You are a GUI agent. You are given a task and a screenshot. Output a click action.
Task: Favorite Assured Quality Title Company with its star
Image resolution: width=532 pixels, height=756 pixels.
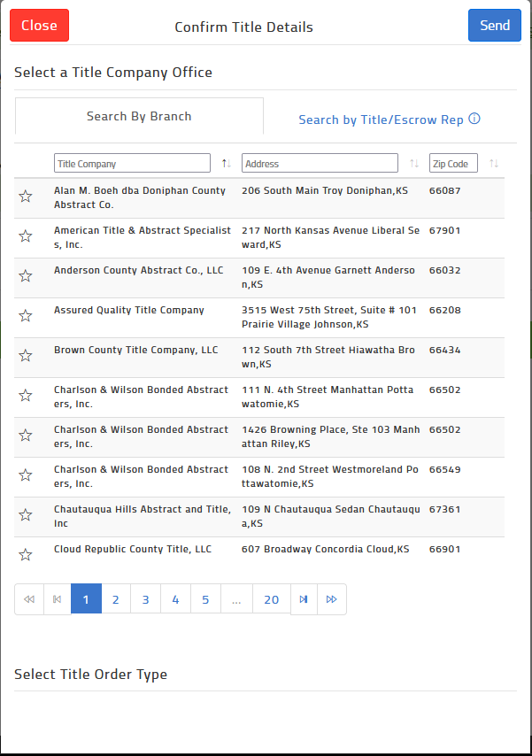click(x=25, y=315)
